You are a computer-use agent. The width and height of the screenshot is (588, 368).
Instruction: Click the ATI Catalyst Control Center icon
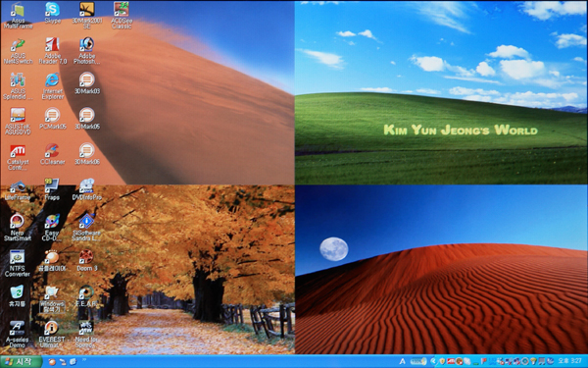[x=18, y=157]
